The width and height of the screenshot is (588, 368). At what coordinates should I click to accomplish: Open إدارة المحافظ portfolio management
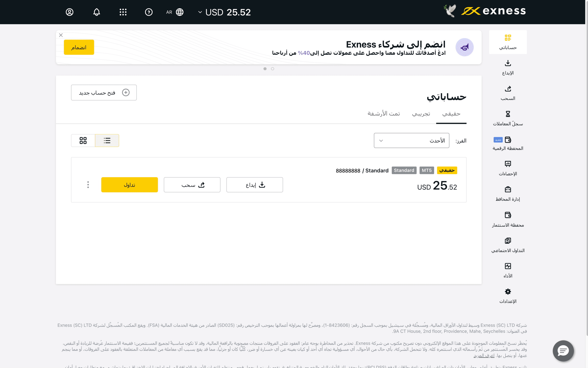[x=508, y=194]
